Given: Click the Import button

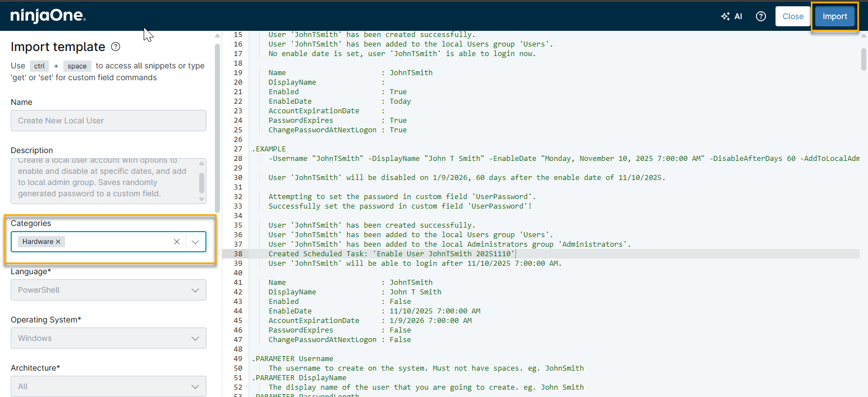Looking at the screenshot, I should pyautogui.click(x=834, y=16).
